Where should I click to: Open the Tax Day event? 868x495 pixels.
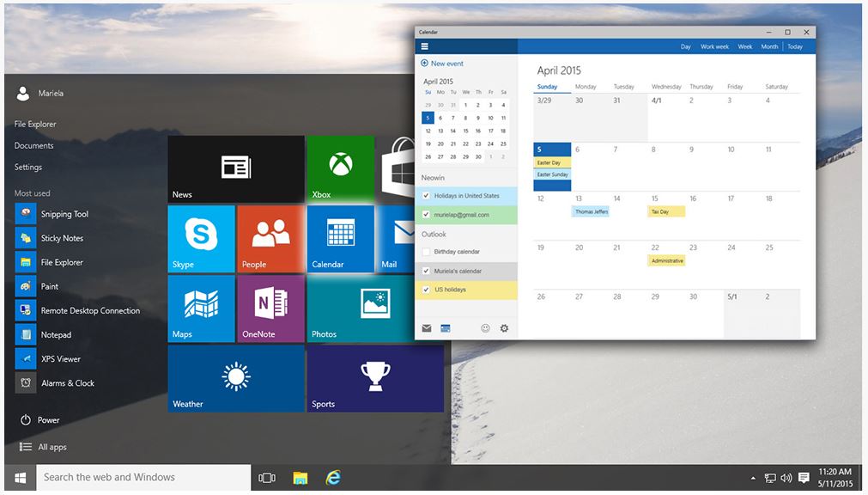click(x=666, y=211)
